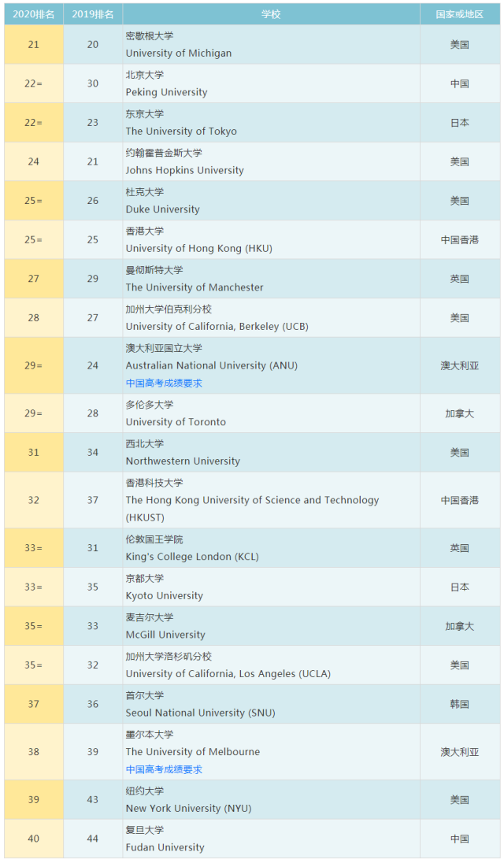Click 2020 rank 29= in University of Toronto row

34,413
